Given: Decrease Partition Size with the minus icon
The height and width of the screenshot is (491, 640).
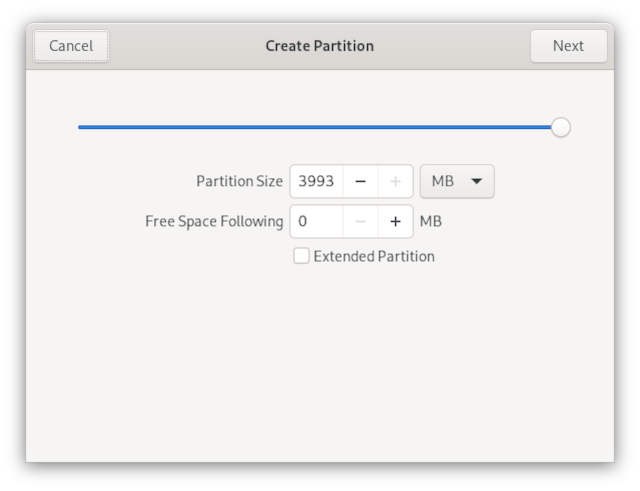Looking at the screenshot, I should click(x=360, y=182).
